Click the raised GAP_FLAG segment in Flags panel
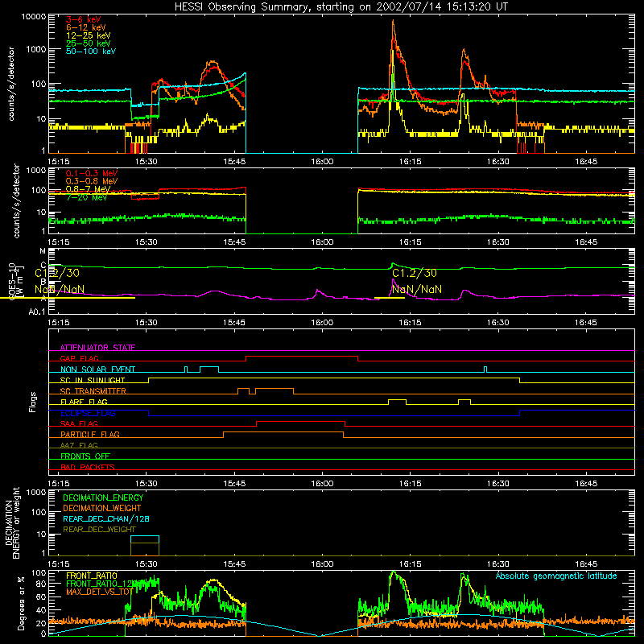The image size is (644, 644). [302, 357]
